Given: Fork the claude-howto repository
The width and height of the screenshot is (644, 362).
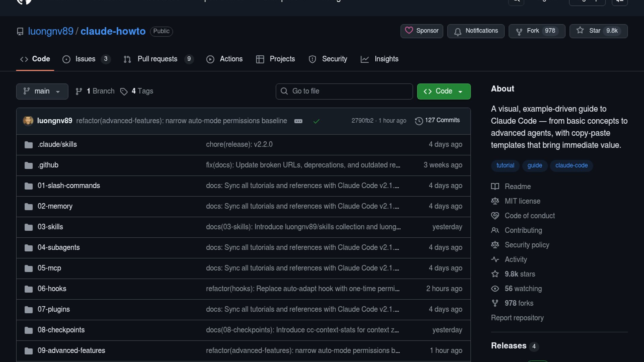Looking at the screenshot, I should point(532,31).
